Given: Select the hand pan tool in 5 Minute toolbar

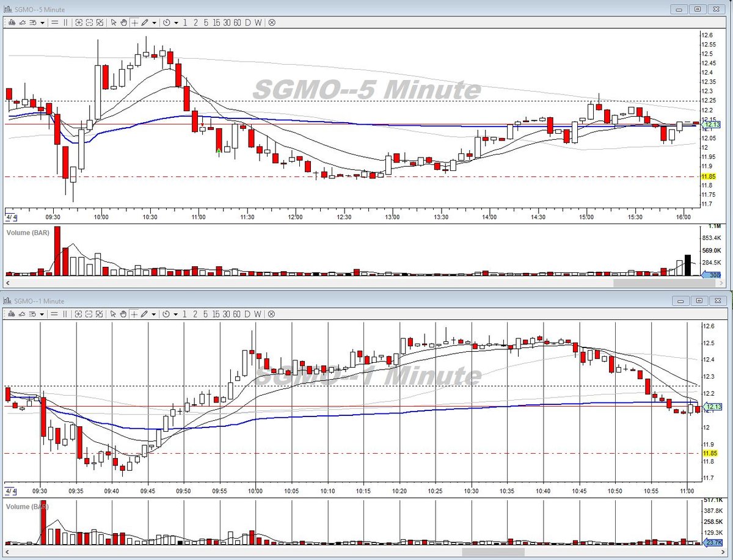Looking at the screenshot, I should 123,23.
